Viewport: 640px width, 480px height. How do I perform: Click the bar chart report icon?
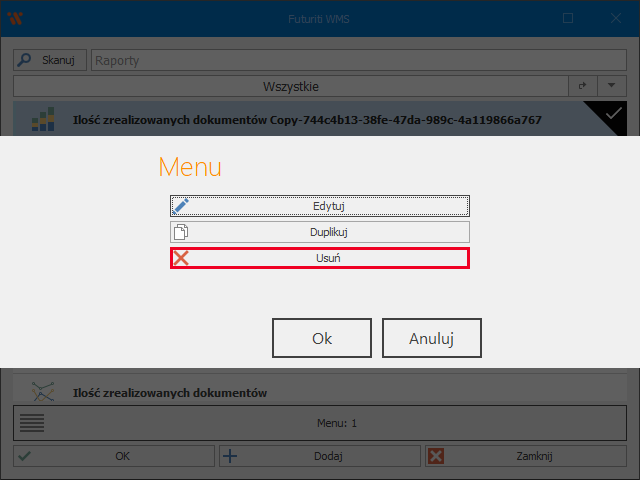tap(42, 120)
